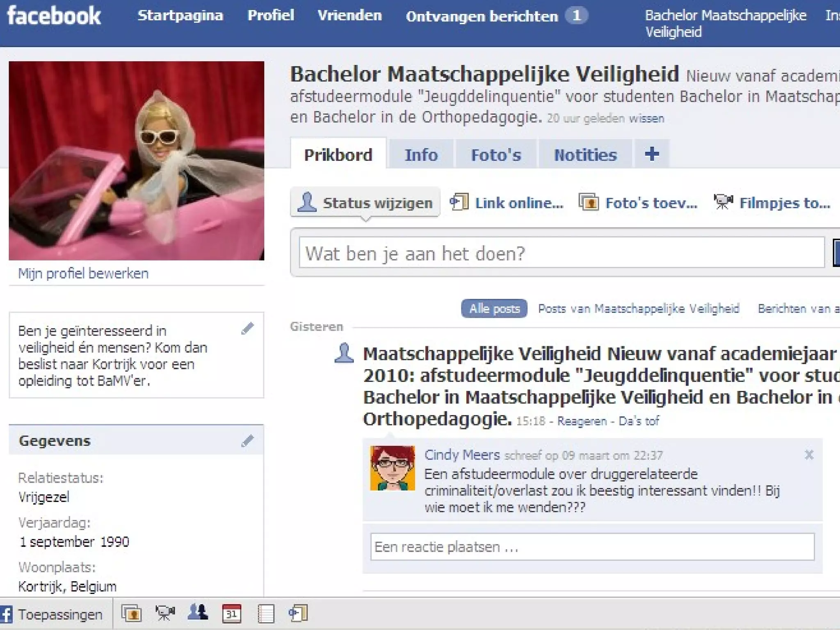Open Photos app in bottom bar
The width and height of the screenshot is (840, 630).
pos(131,614)
